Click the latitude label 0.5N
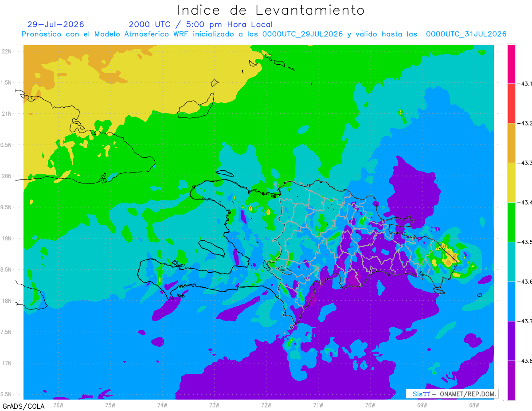Viewport: 532px width, 411px height. [x=6, y=145]
